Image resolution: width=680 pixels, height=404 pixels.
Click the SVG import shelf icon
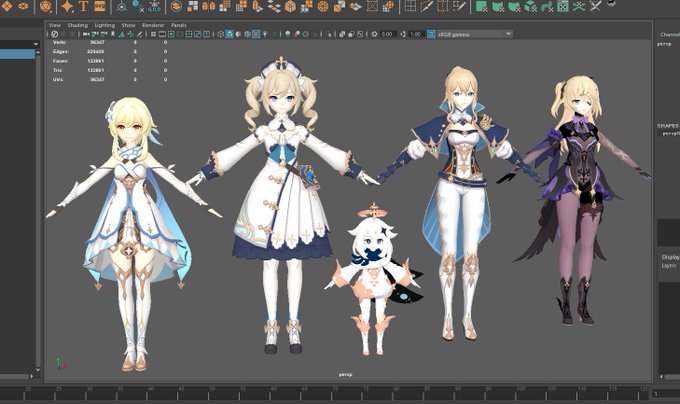pyautogui.click(x=100, y=6)
